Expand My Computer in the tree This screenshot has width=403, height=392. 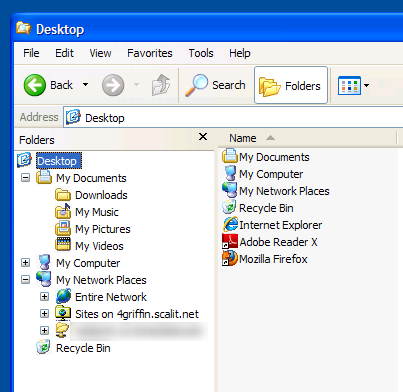pos(25,263)
